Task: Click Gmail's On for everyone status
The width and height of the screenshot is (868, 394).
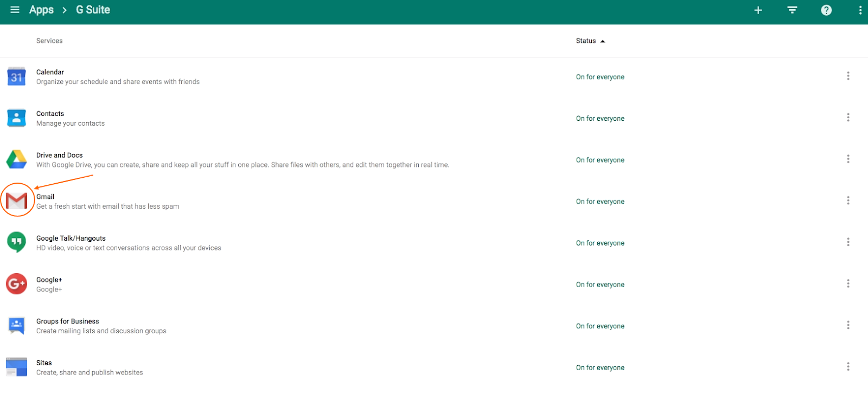Action: (600, 202)
